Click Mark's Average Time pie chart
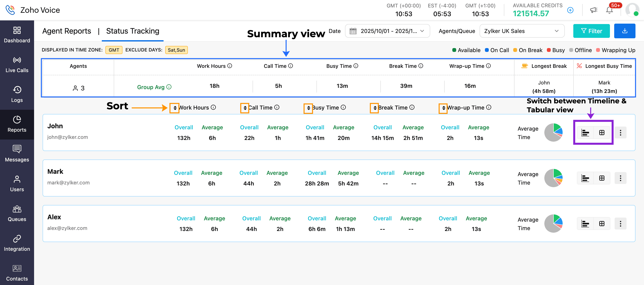Image resolution: width=644 pixels, height=285 pixels. pyautogui.click(x=553, y=178)
